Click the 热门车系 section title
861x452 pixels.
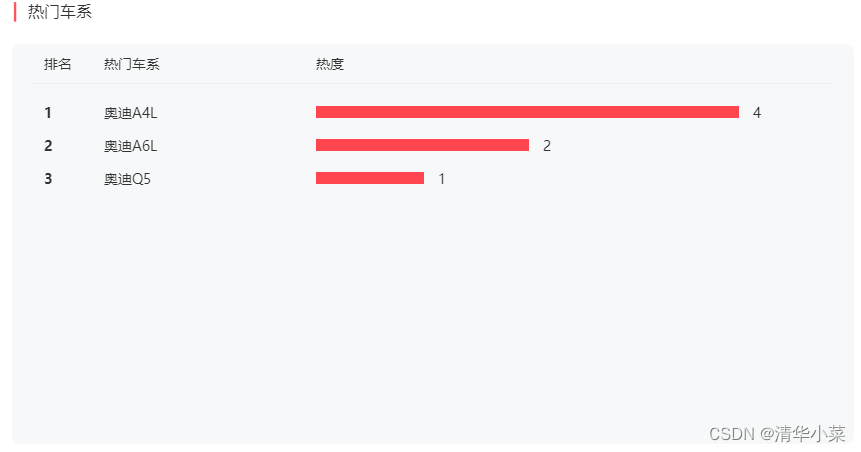(60, 12)
